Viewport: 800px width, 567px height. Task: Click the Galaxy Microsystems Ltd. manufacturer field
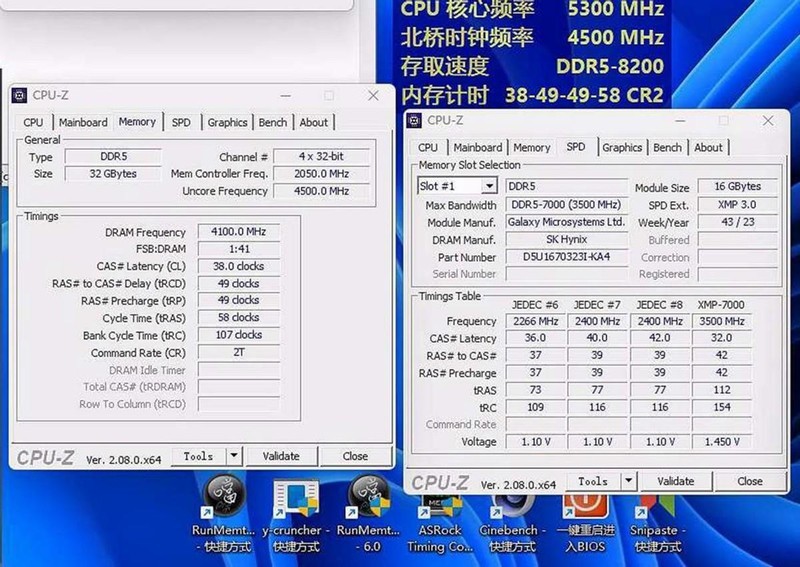click(x=566, y=222)
